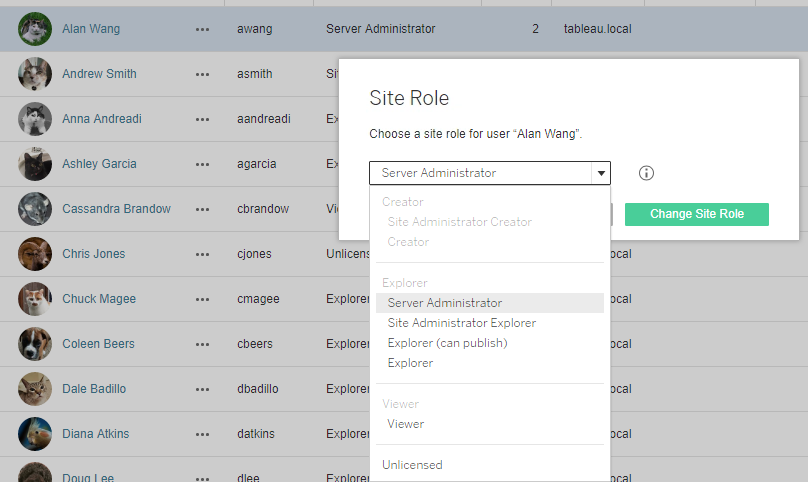Open ellipsis menu for Ashley Garcia
This screenshot has width=808, height=482.
click(x=203, y=164)
